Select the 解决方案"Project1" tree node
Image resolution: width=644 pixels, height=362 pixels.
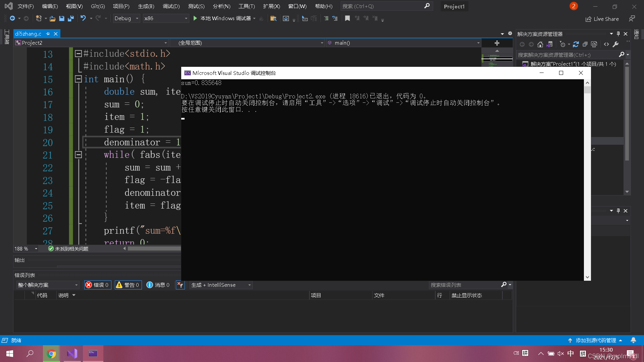tap(573, 64)
